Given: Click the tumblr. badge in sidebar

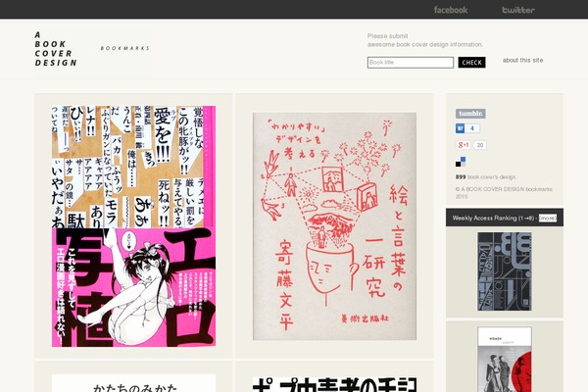Looking at the screenshot, I should tap(470, 114).
